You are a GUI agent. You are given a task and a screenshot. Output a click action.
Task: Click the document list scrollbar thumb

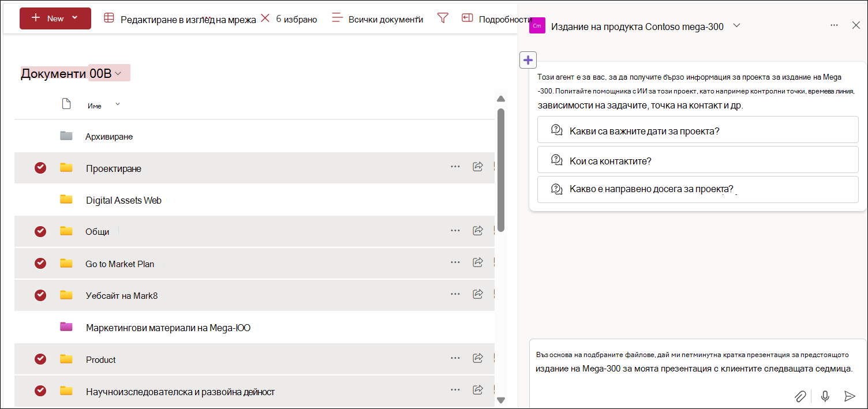click(x=501, y=170)
